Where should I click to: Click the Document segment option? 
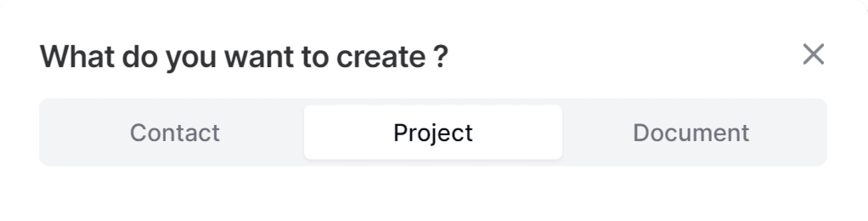(x=691, y=132)
